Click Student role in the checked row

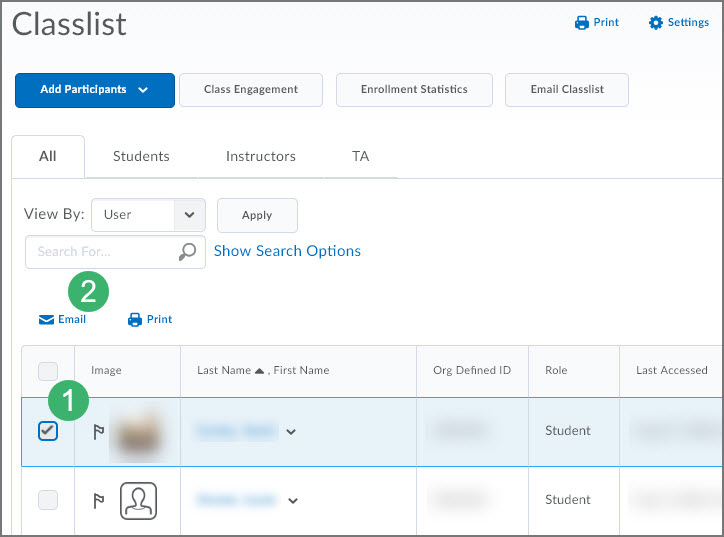(567, 431)
